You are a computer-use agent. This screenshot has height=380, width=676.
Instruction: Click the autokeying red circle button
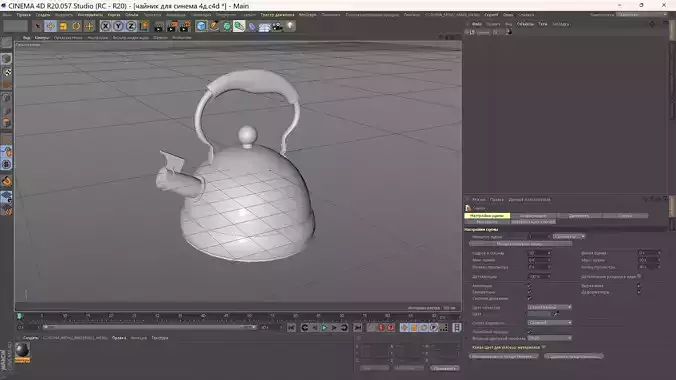[x=391, y=328]
